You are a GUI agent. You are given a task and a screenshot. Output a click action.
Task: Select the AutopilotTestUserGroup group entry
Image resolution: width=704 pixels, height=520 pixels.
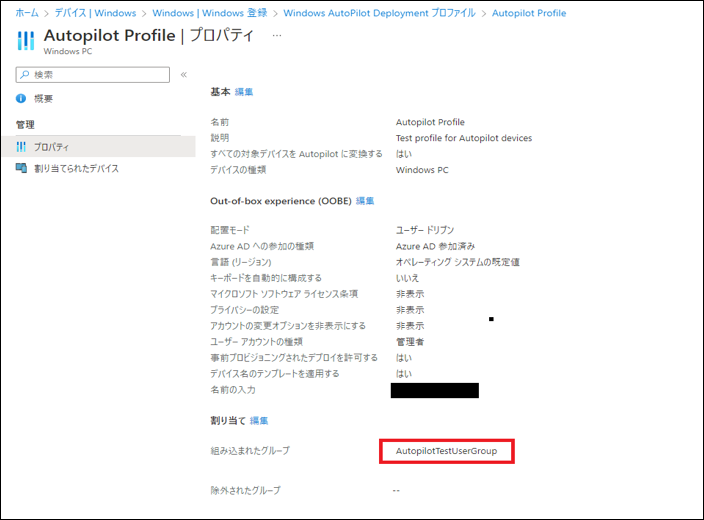(447, 452)
